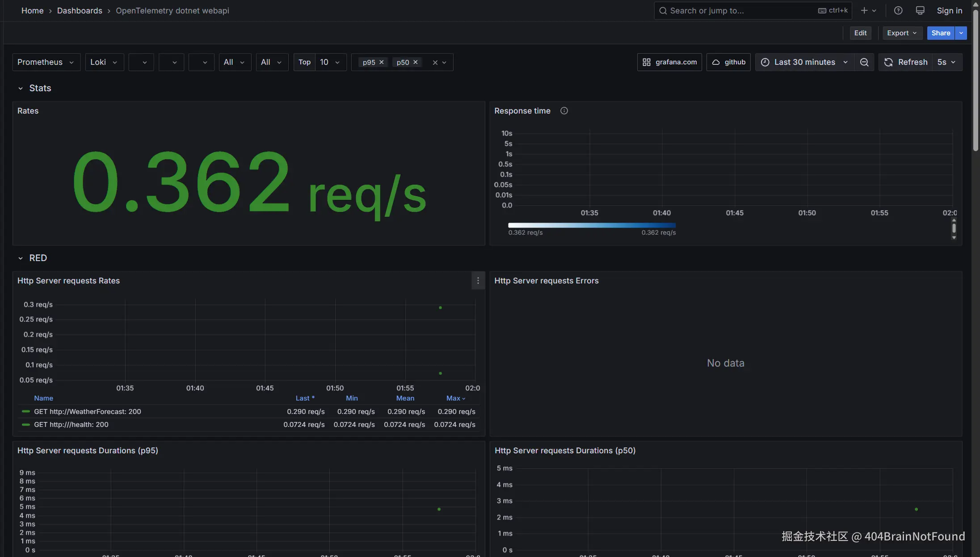Image resolution: width=980 pixels, height=557 pixels.
Task: Click the Edit button
Action: pyautogui.click(x=860, y=33)
